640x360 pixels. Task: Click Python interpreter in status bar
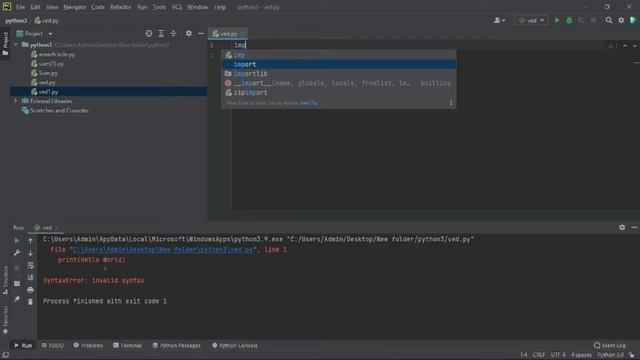(x=610, y=355)
